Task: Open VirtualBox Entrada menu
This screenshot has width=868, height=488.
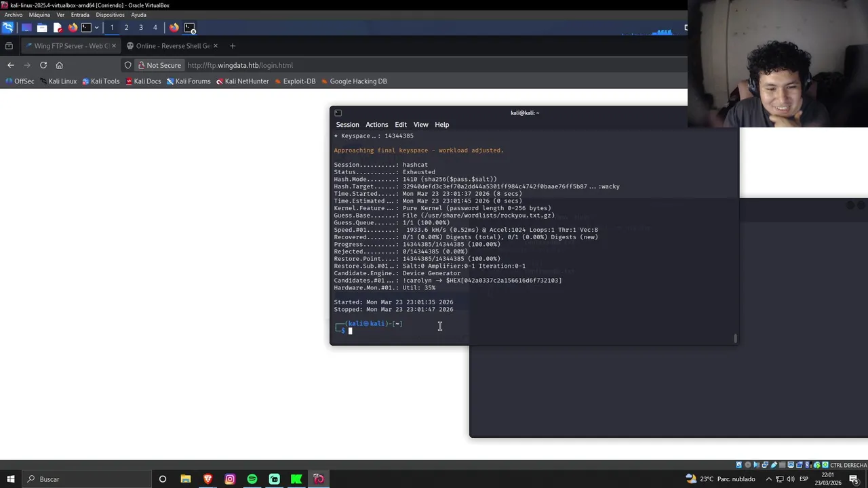Action: (80, 15)
